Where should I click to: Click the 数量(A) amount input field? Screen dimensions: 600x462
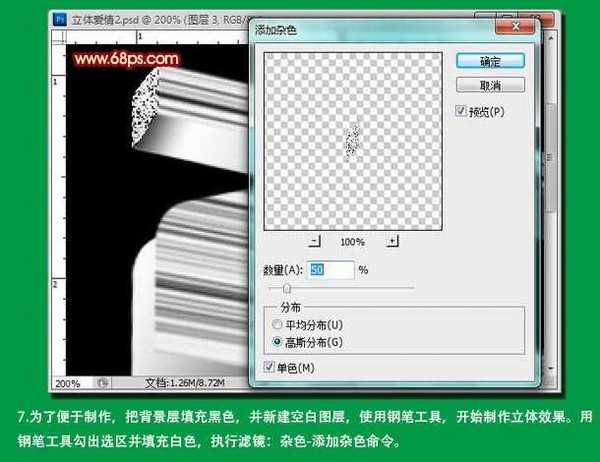(331, 270)
